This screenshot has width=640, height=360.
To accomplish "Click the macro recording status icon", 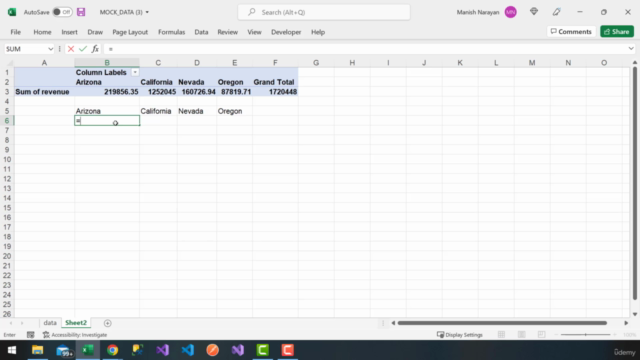I will (x=31, y=335).
